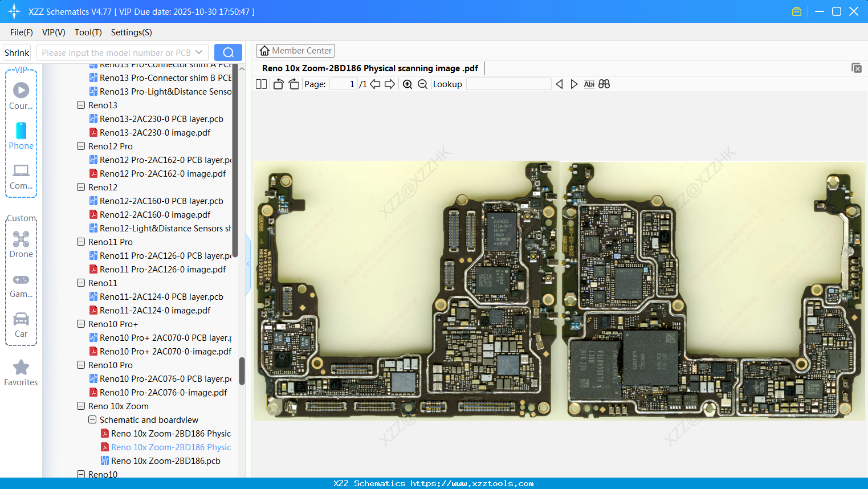Click into the Lookup text field
Viewport: 868px width, 489px height.
click(x=508, y=84)
